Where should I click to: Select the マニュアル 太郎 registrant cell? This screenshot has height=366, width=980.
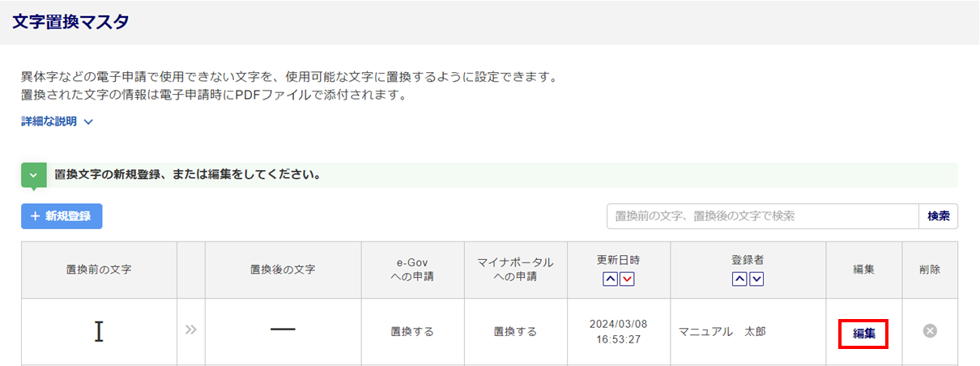[x=722, y=332]
